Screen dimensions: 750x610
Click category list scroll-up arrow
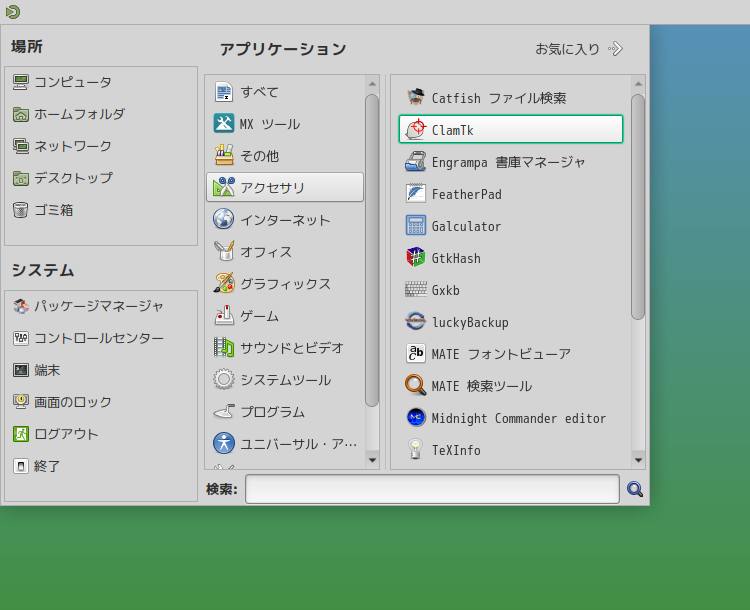372,84
